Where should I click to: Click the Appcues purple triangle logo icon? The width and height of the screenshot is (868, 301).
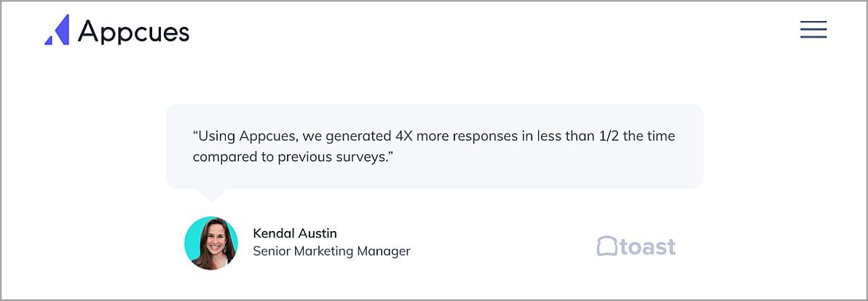tap(57, 30)
